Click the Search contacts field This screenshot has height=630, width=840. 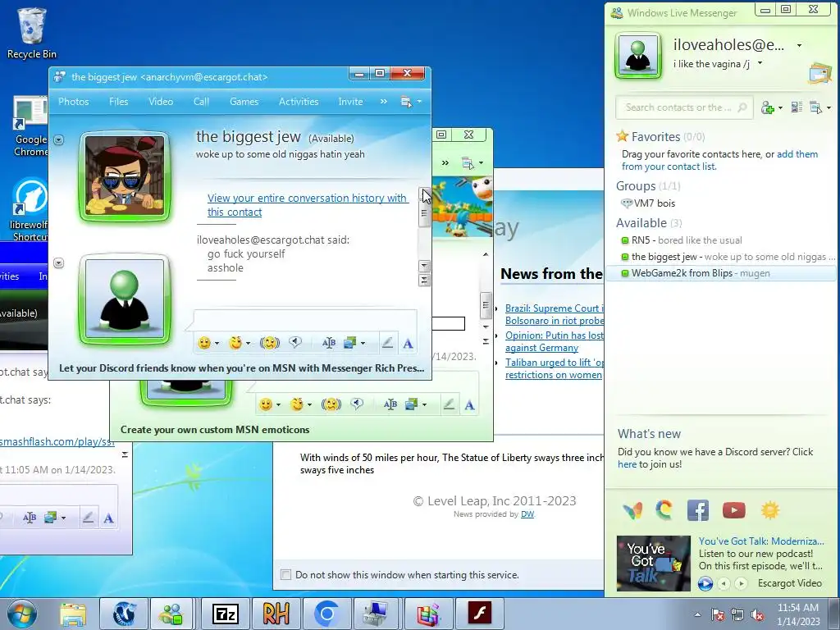click(x=684, y=107)
